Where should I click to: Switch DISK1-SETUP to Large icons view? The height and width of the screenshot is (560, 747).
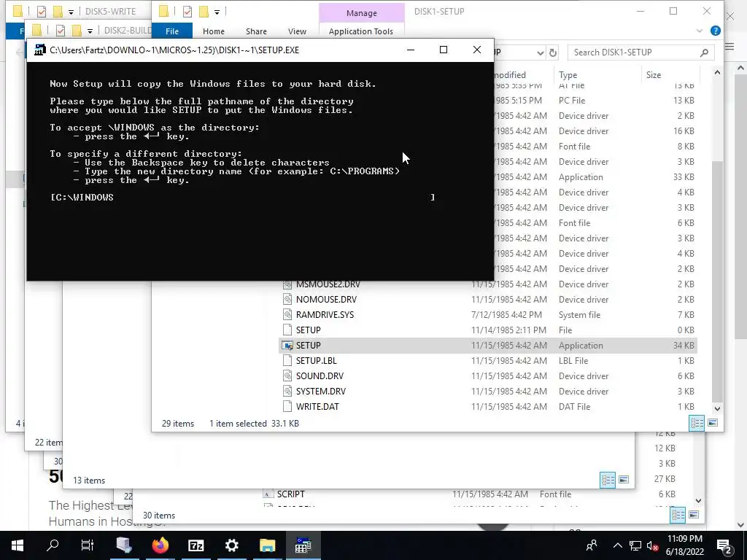click(713, 423)
